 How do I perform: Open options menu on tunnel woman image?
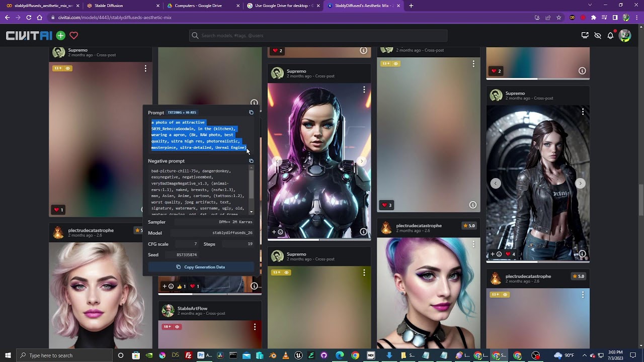[583, 112]
